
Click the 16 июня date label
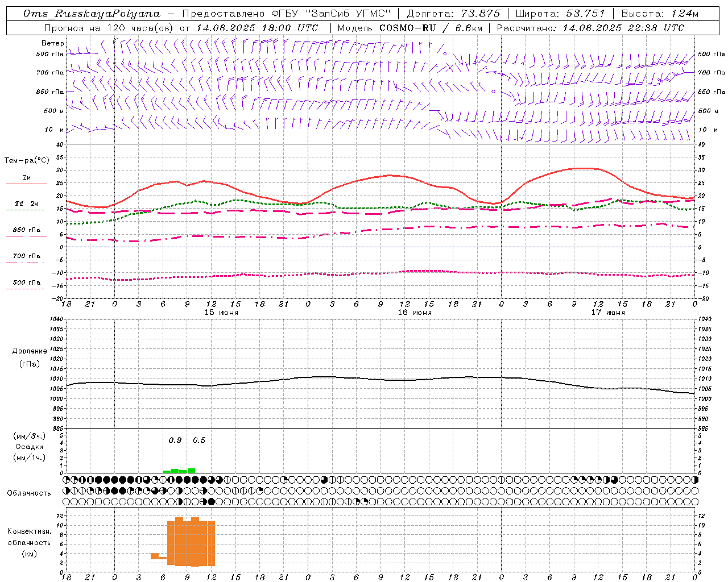point(415,312)
